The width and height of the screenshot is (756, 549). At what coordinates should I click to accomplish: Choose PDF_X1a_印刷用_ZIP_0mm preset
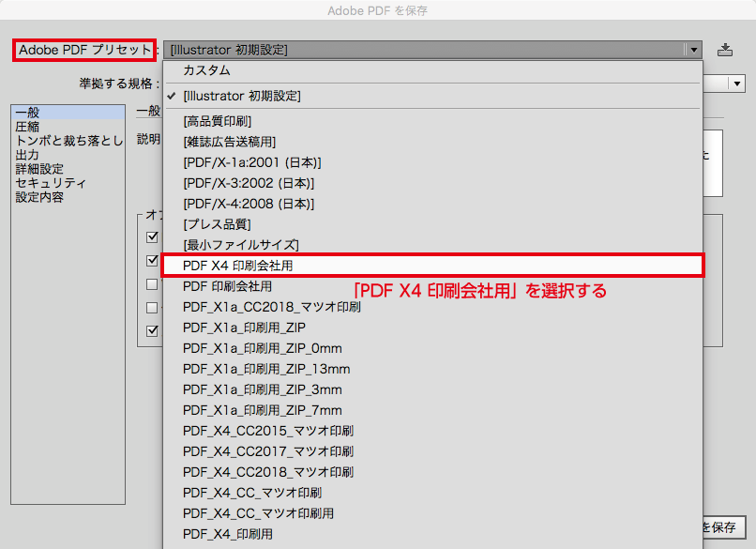tap(432, 348)
